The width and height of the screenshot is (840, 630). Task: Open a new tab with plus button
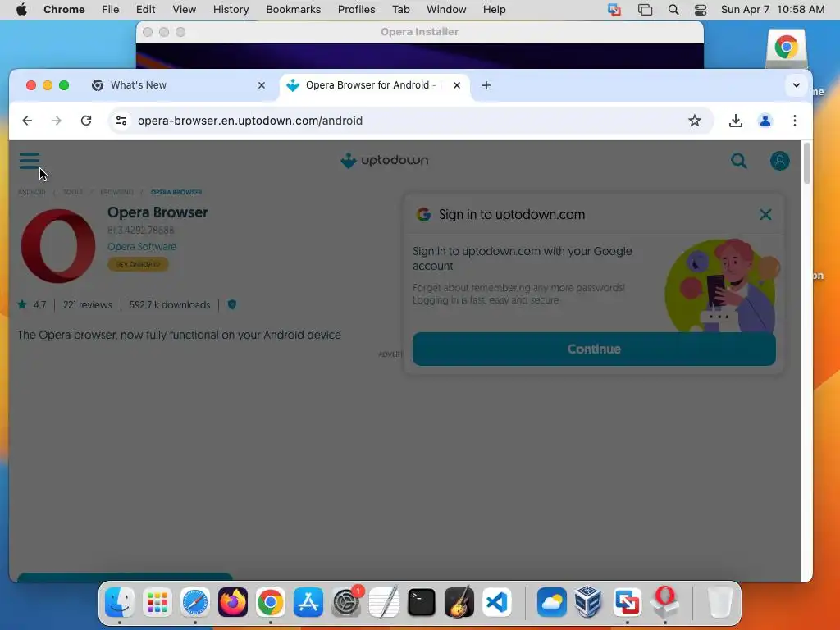486,85
